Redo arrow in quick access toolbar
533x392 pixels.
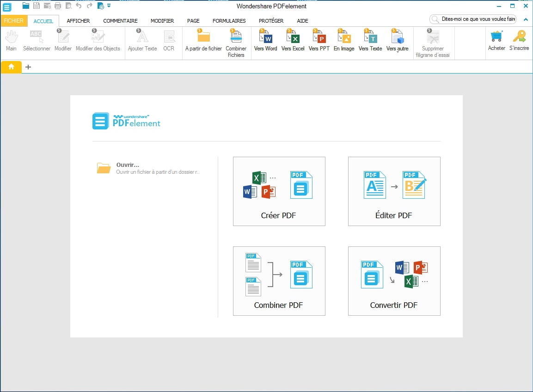click(89, 6)
